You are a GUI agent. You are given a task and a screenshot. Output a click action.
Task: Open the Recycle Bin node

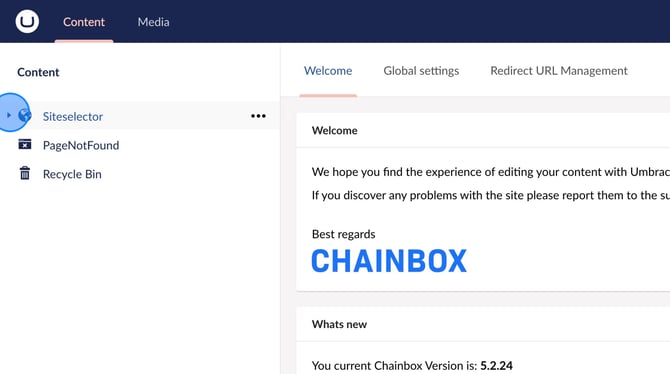[x=72, y=174]
